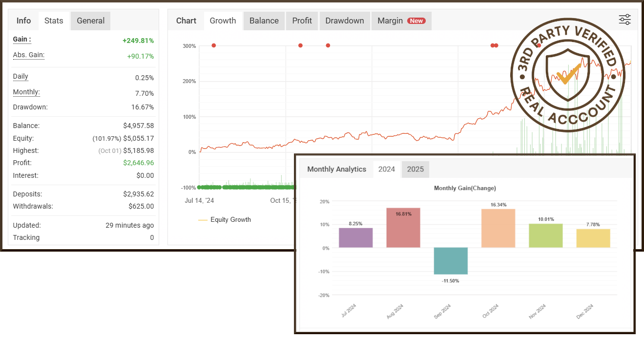Click the Aug 2024 red bar

[x=403, y=228]
